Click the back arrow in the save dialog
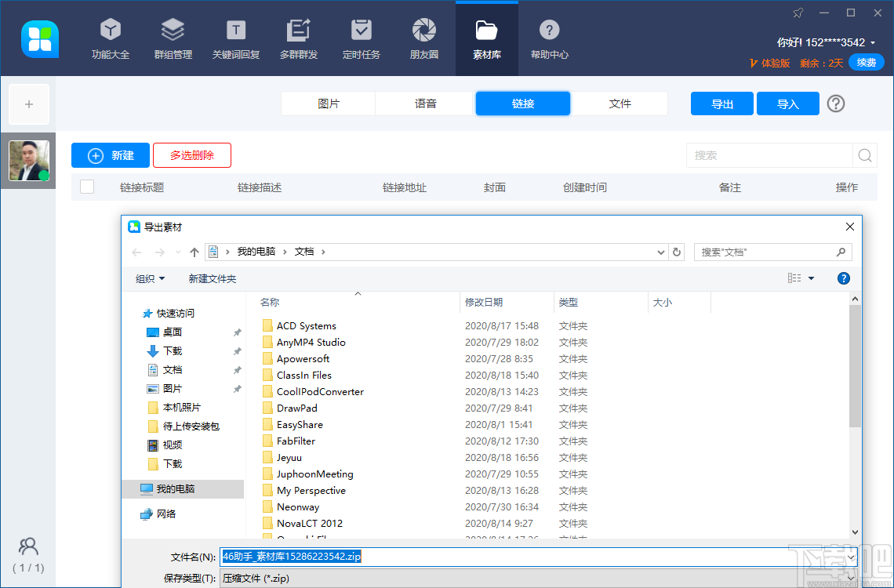894x588 pixels. [x=136, y=252]
